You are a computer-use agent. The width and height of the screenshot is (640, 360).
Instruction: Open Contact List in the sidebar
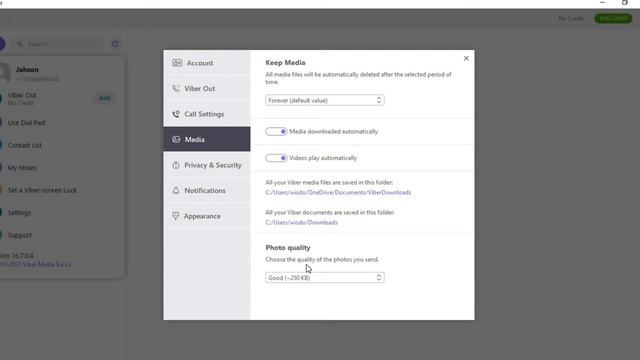click(x=24, y=145)
